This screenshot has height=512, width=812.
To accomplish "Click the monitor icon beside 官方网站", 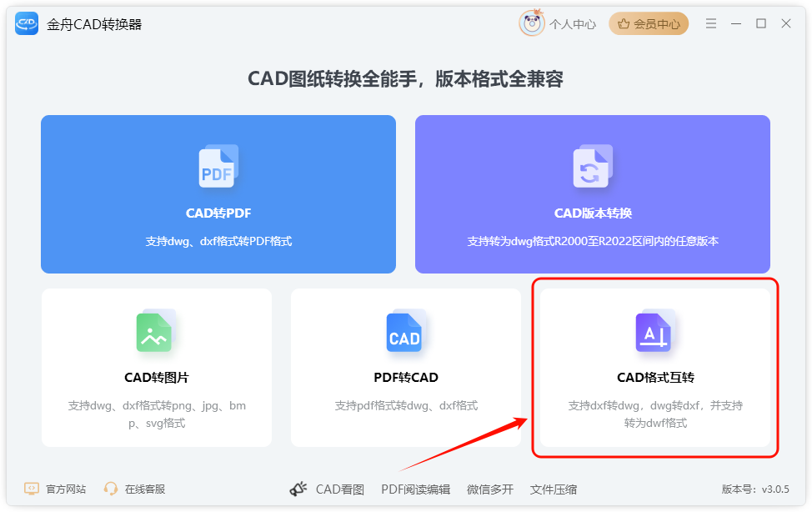I will pyautogui.click(x=32, y=489).
